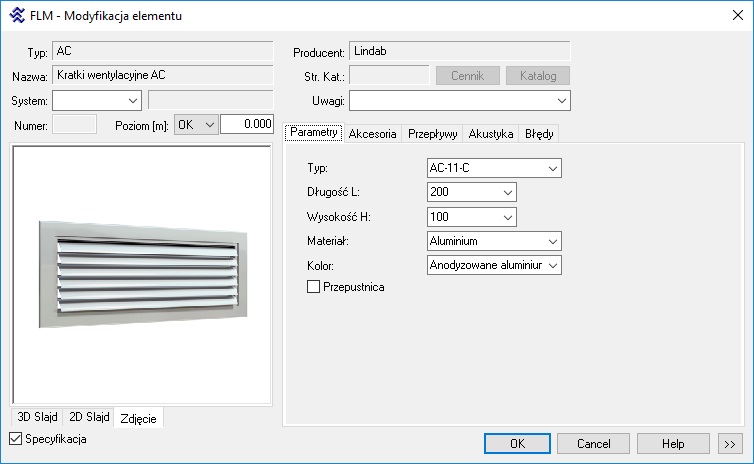This screenshot has width=754, height=464.
Task: Click the >> expand dialog button
Action: (x=729, y=444)
